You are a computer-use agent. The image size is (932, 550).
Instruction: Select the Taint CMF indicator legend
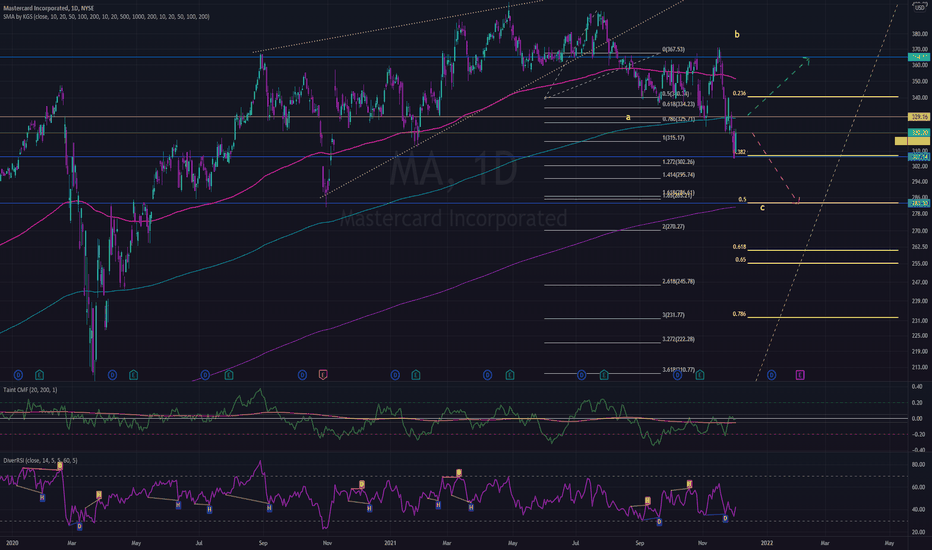tap(30, 389)
